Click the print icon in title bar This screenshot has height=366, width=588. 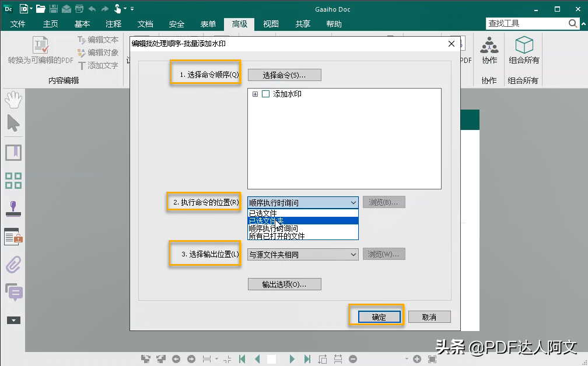coord(79,9)
